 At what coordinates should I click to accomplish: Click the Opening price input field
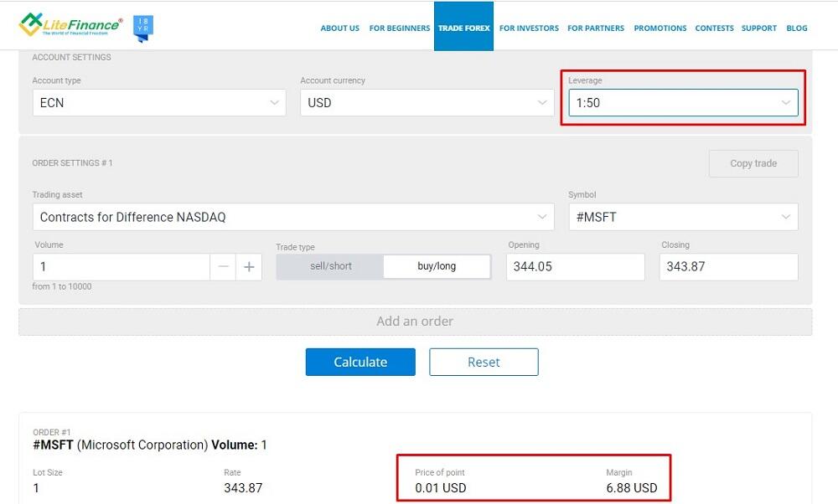pyautogui.click(x=575, y=267)
